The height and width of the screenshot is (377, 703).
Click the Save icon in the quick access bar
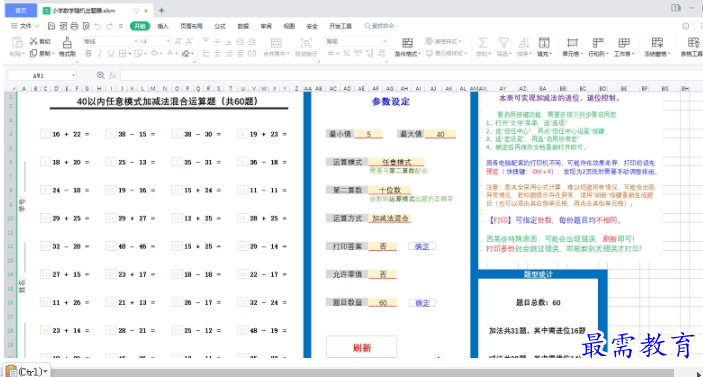pos(51,26)
